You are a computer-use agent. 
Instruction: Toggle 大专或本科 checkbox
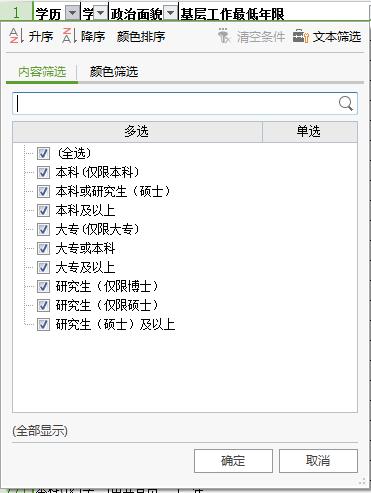[43, 248]
